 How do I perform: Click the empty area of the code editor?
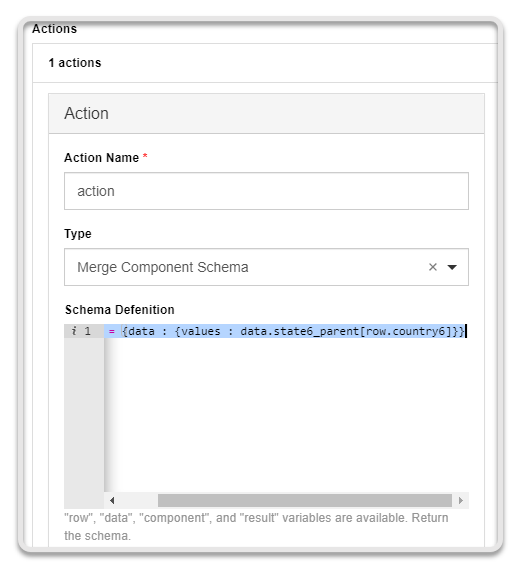[286, 415]
